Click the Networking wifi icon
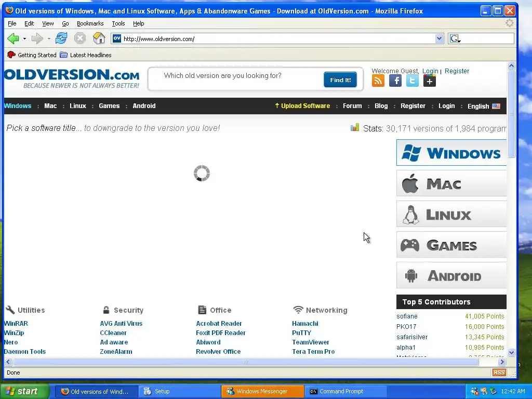The height and width of the screenshot is (399, 532). 298,310
